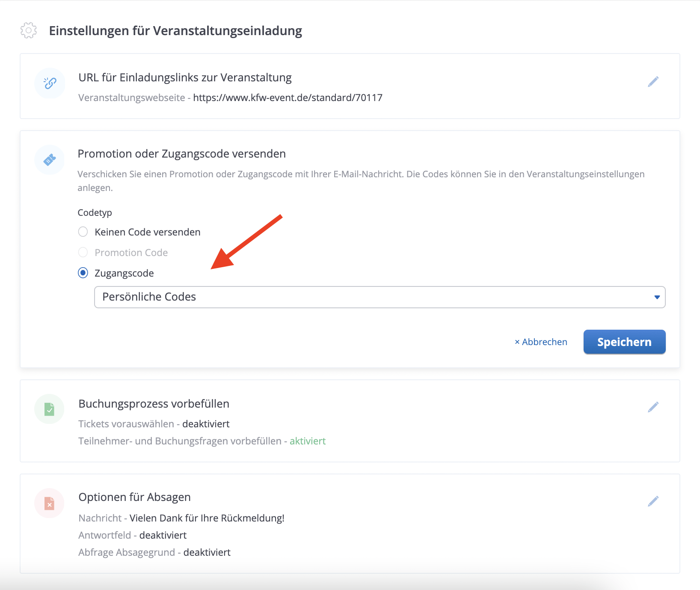Edit Buchungsprozess vorbefüllen with the pencil icon
Screen dimensions: 700x590
[653, 407]
